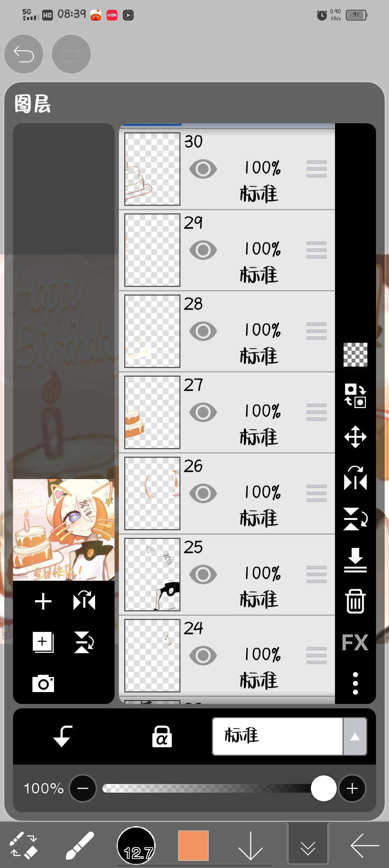Click the clipping arrow icon
The height and width of the screenshot is (868, 389).
pos(62,736)
